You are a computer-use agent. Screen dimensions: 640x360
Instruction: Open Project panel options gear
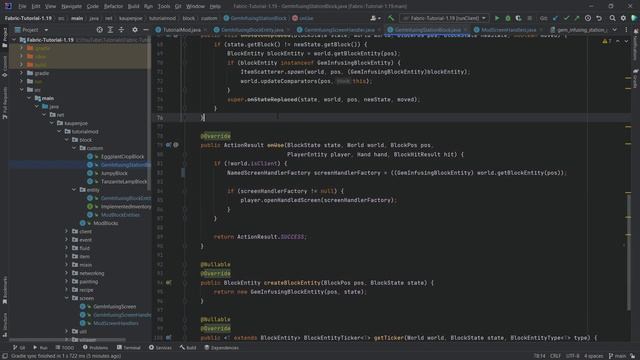click(135, 30)
